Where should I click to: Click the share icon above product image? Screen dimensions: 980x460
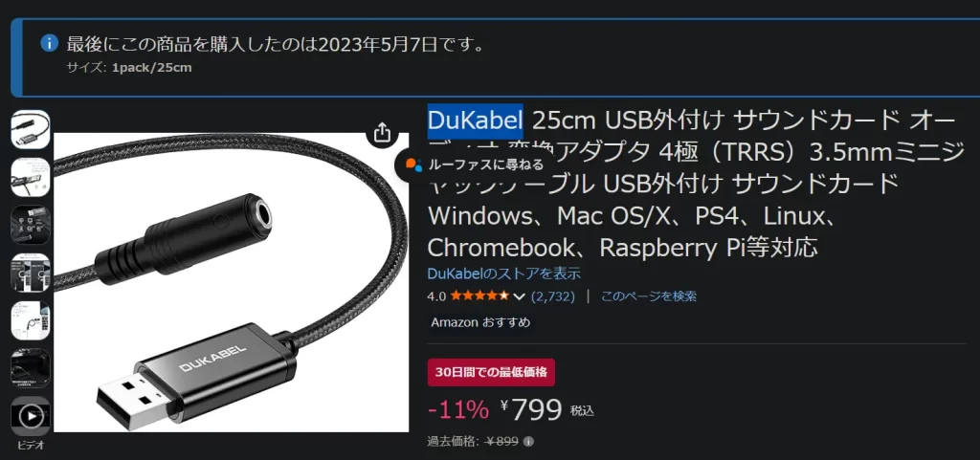(383, 132)
